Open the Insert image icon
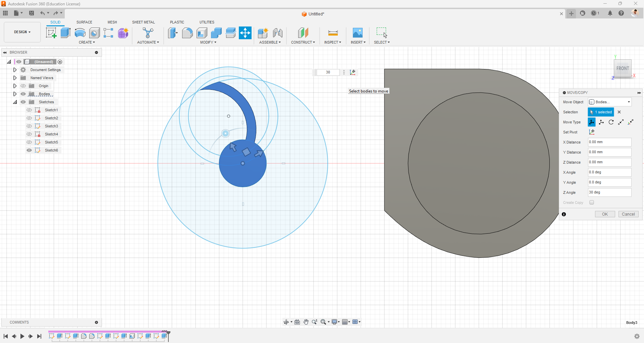 (358, 33)
